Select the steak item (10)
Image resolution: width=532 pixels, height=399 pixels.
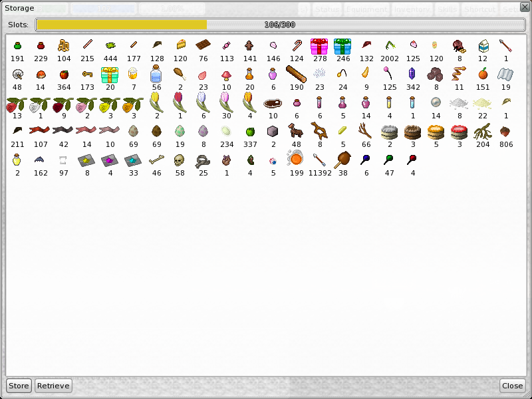click(273, 103)
